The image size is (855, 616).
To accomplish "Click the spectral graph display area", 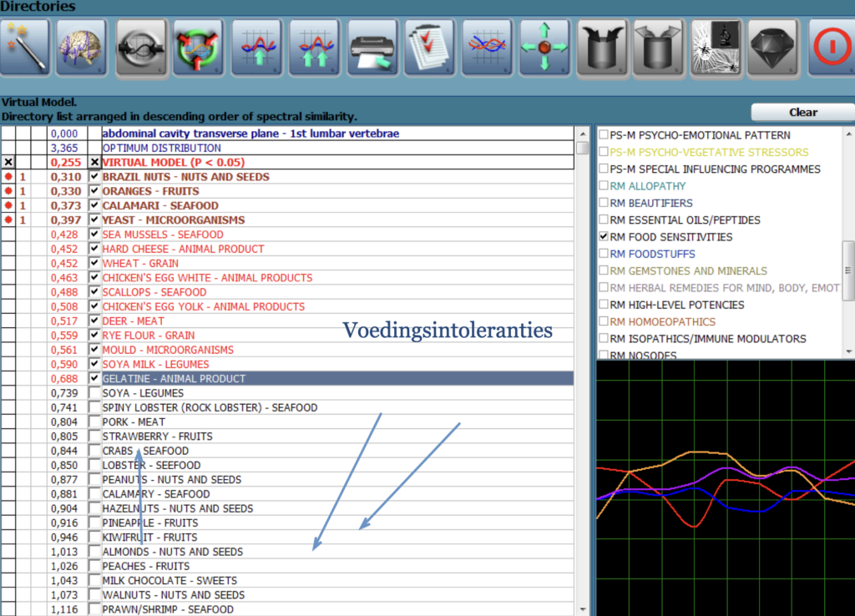I will pos(725,487).
